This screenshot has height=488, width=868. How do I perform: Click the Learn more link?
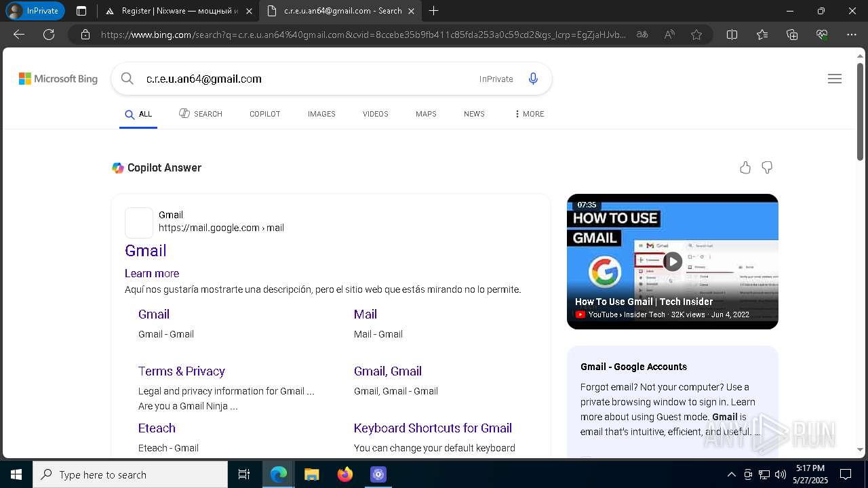(x=152, y=273)
